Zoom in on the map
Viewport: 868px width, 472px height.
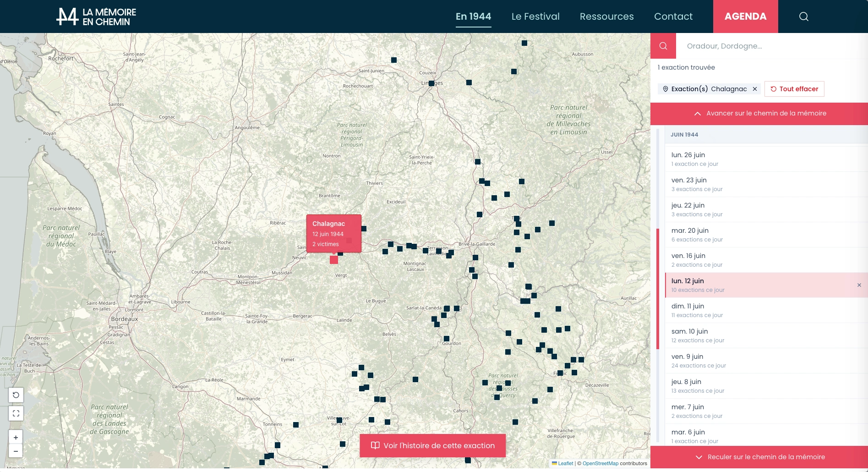tap(16, 438)
